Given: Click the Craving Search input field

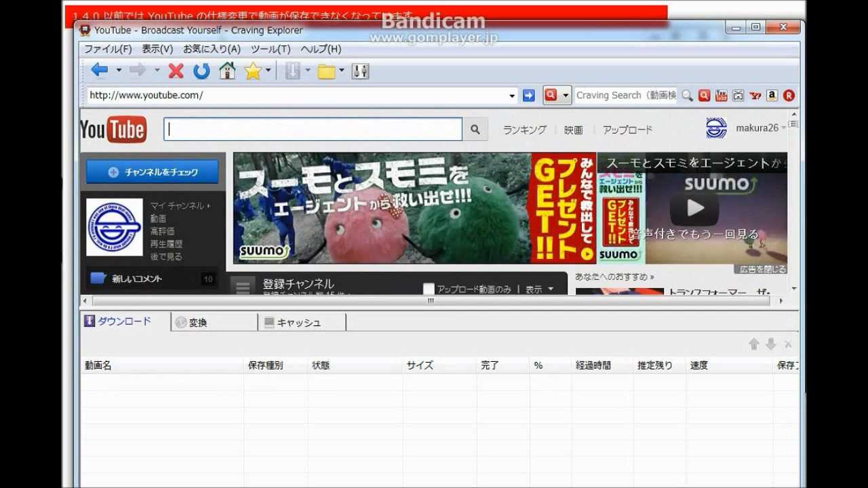Looking at the screenshot, I should (x=625, y=96).
